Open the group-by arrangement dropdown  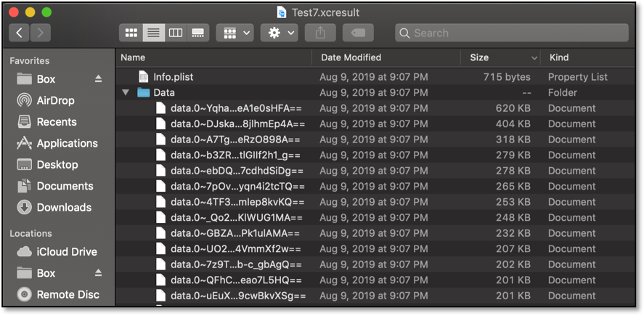pyautogui.click(x=235, y=33)
